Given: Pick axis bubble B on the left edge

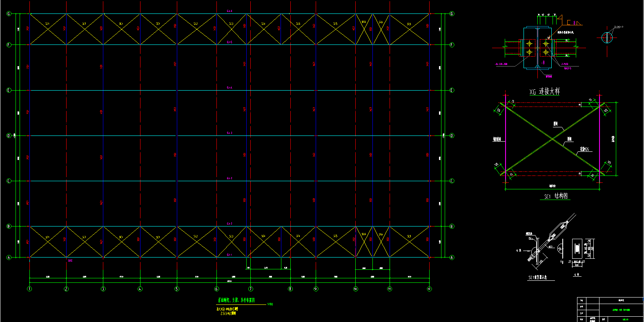Looking at the screenshot, I should [9, 226].
